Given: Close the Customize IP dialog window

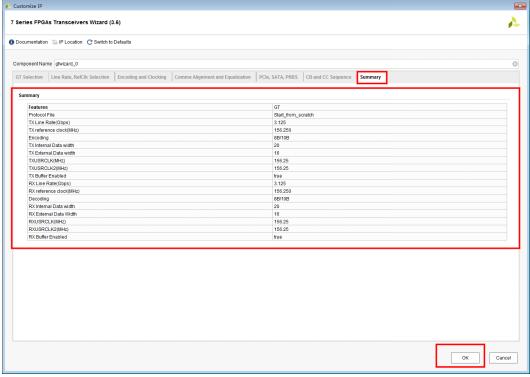Looking at the screenshot, I should [x=520, y=6].
